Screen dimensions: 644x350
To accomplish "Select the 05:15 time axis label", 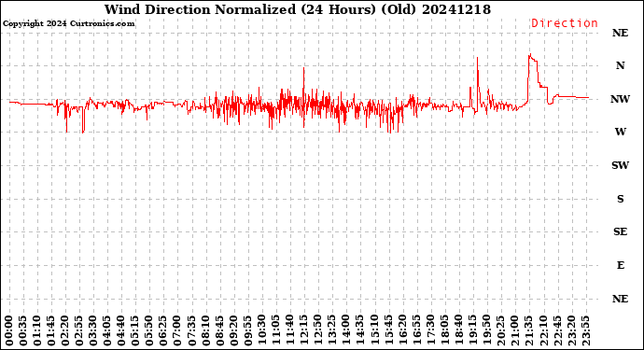I will (135, 331).
